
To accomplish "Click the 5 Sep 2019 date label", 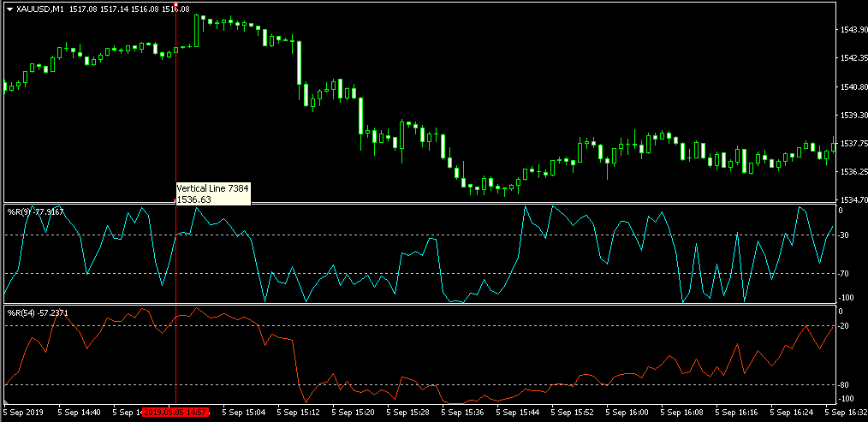I will [x=23, y=413].
